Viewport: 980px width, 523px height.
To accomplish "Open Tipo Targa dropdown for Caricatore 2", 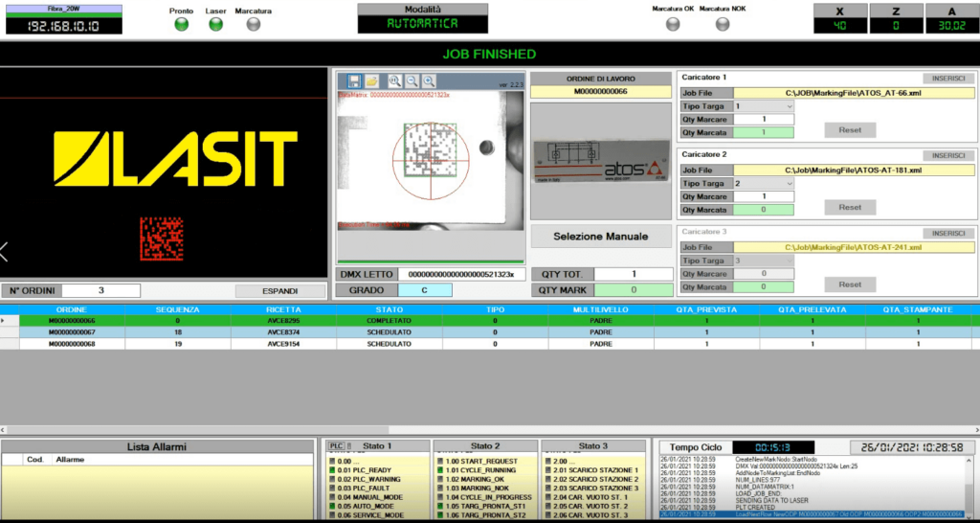I will 789,183.
